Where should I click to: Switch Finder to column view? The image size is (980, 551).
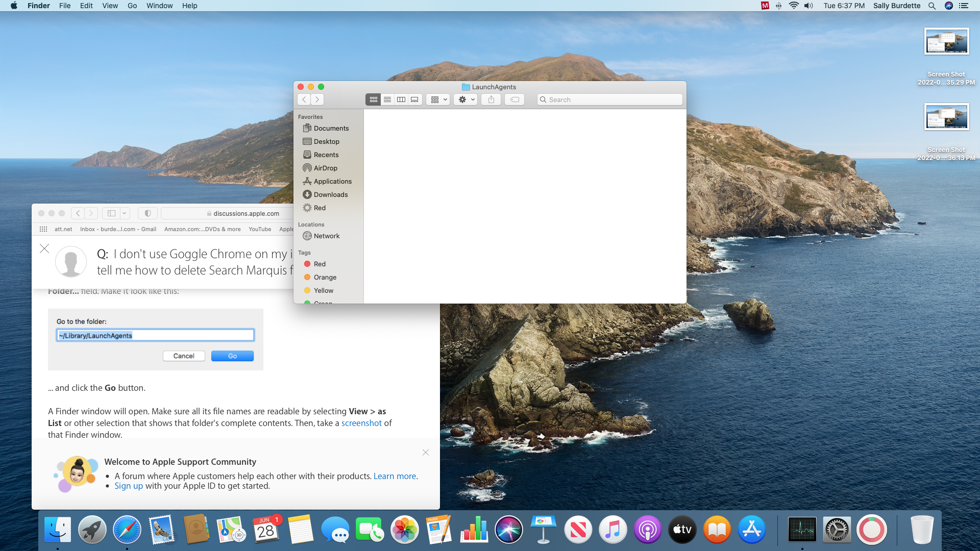pos(401,99)
